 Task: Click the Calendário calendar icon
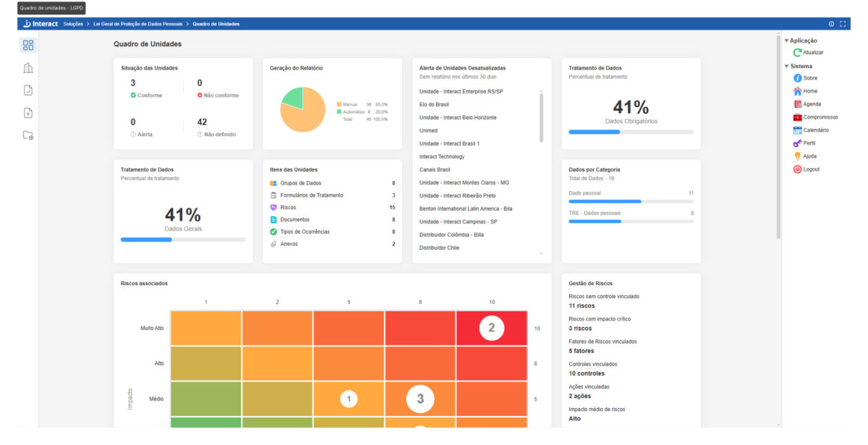click(x=797, y=130)
